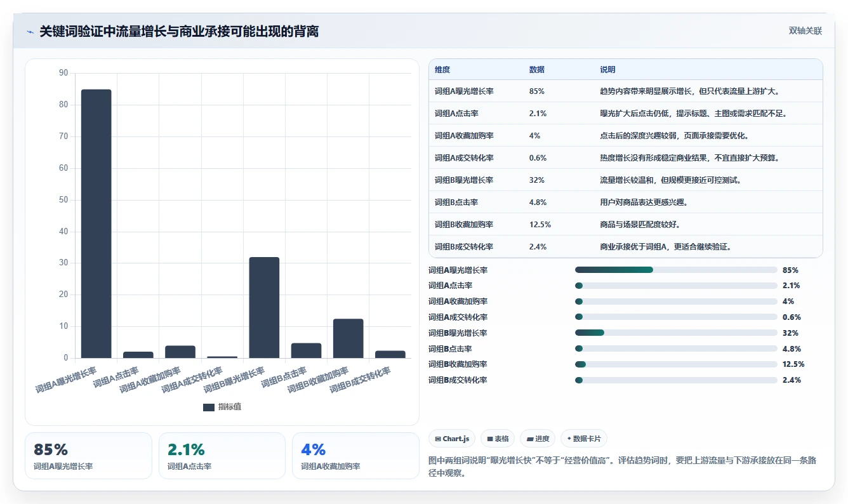Click the 词组B收藏加购率 bar in the chart
Screen dimensions: 848x504
click(x=348, y=338)
